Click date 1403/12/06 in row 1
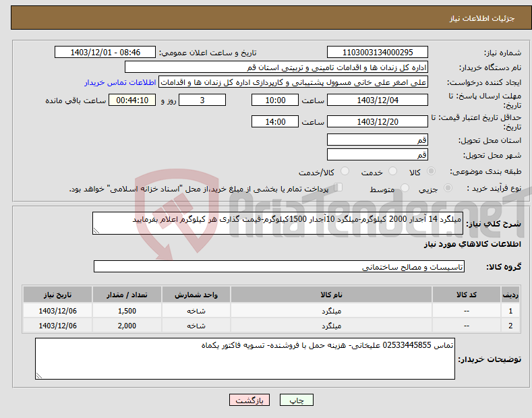 click(58, 311)
